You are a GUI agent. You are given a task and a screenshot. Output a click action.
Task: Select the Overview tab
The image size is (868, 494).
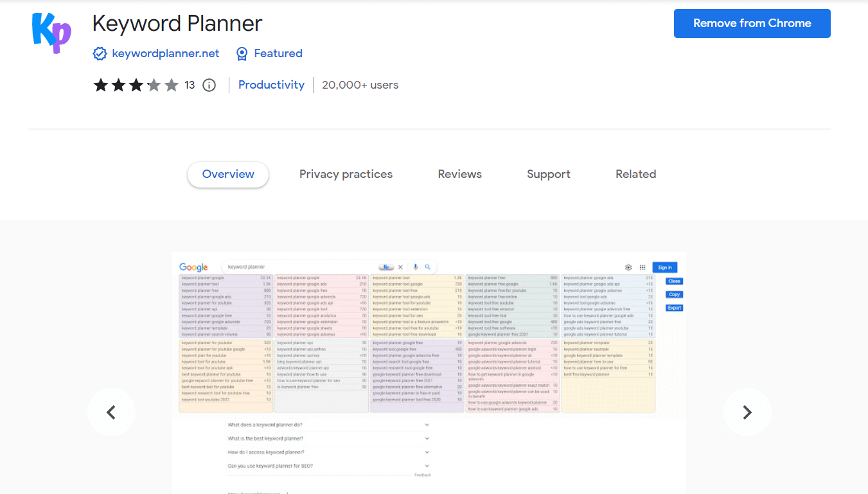pyautogui.click(x=228, y=174)
